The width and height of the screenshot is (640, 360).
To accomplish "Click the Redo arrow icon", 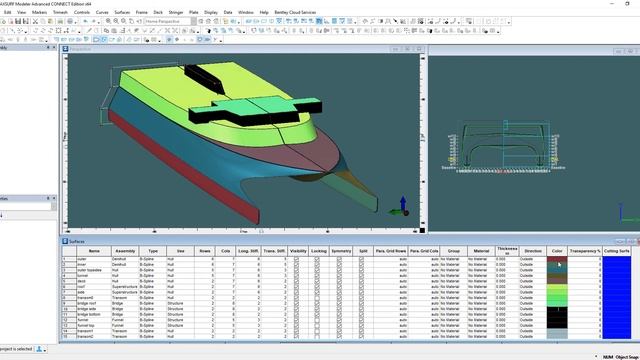I will [93, 21].
